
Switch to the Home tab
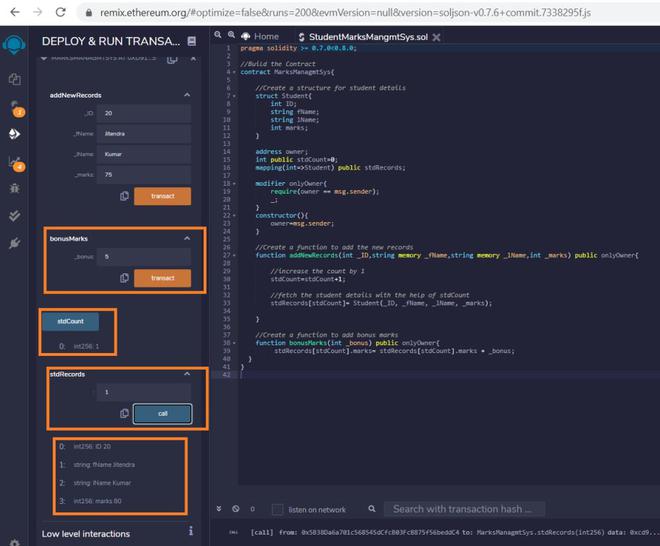(260, 36)
